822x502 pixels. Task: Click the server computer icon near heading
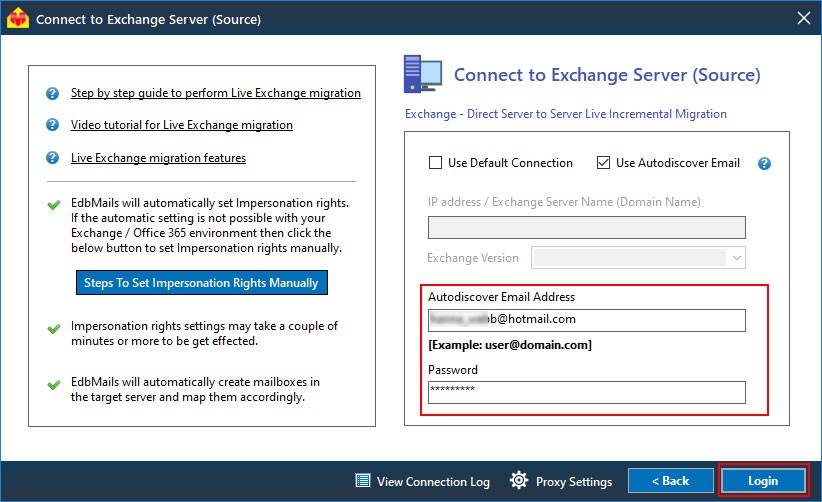click(x=422, y=74)
